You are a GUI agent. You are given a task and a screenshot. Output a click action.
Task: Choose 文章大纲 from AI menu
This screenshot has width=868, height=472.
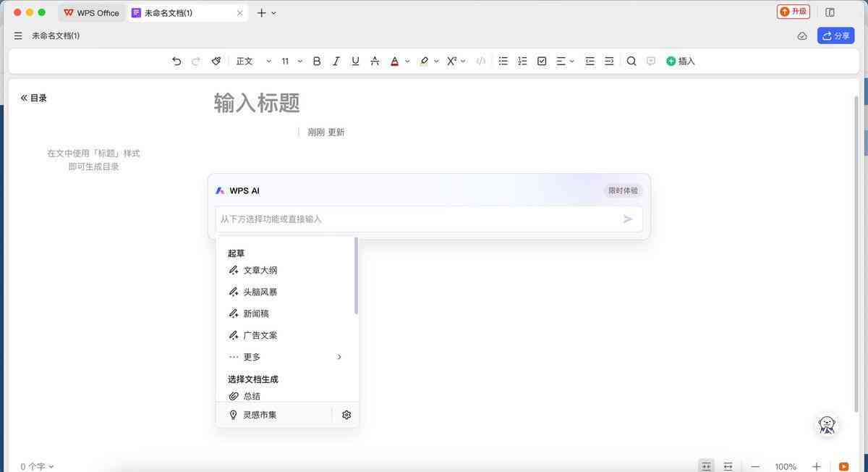click(x=287, y=270)
